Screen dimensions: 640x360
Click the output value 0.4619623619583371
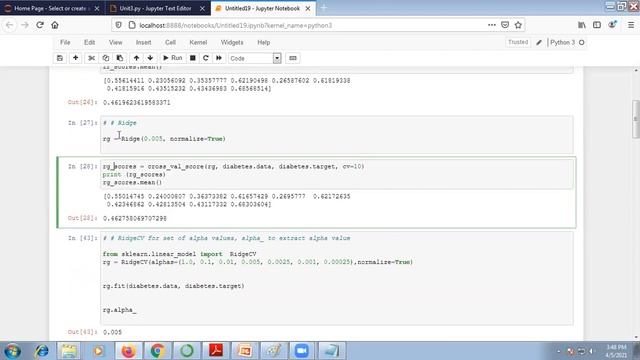click(x=137, y=102)
